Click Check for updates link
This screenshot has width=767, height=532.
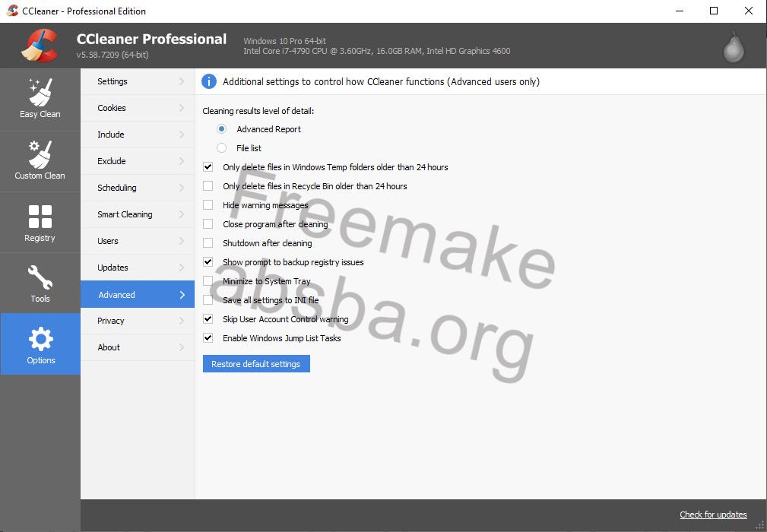point(713,515)
